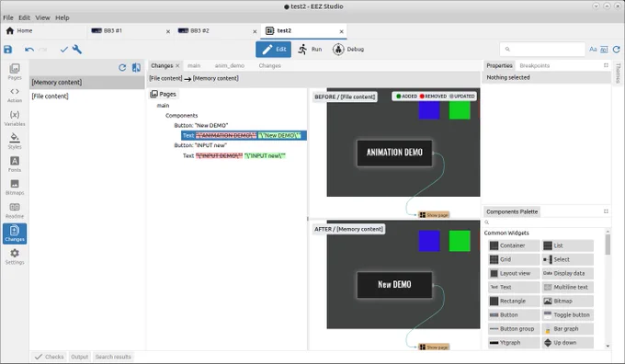Switch to the anim_demo editor tab
Image resolution: width=625 pixels, height=364 pixels.
(x=230, y=66)
